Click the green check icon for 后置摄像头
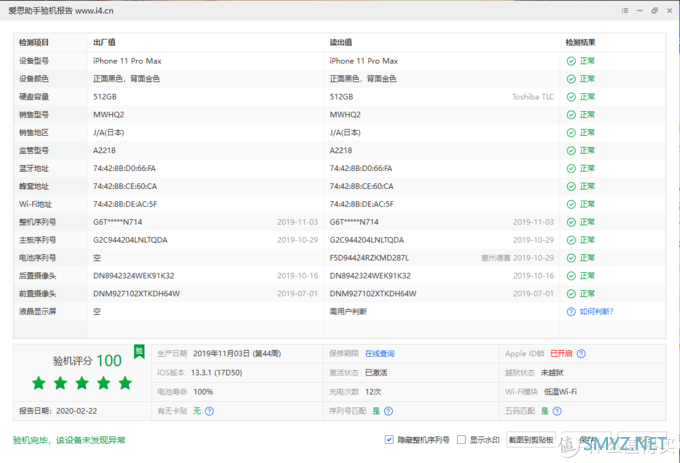The image size is (680, 463). [x=571, y=276]
